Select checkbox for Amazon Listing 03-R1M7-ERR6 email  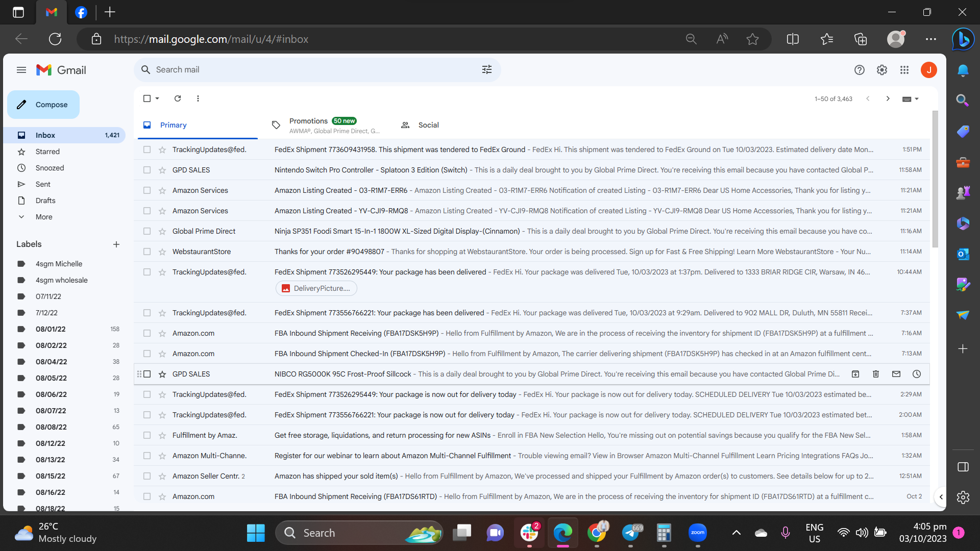coord(147,190)
